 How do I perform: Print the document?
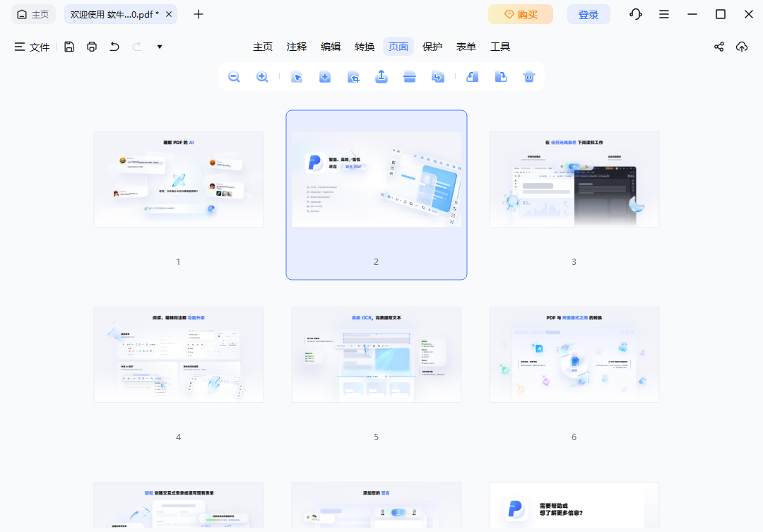click(x=92, y=47)
